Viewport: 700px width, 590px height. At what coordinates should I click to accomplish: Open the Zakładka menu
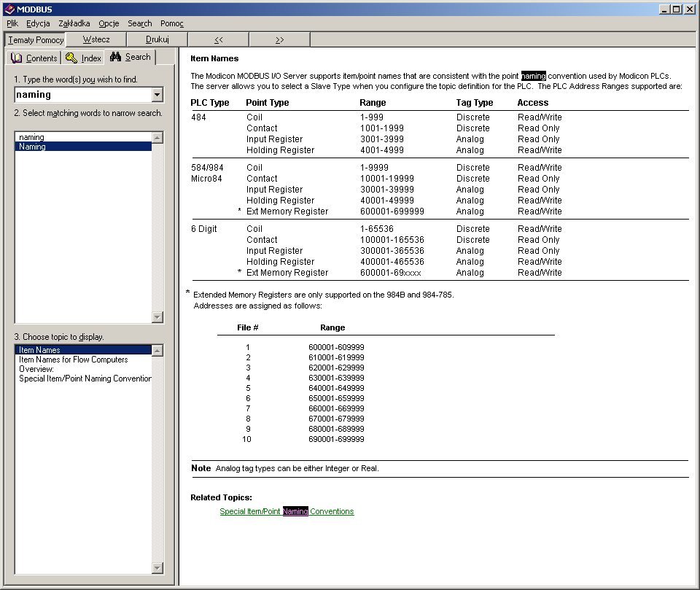click(x=74, y=23)
